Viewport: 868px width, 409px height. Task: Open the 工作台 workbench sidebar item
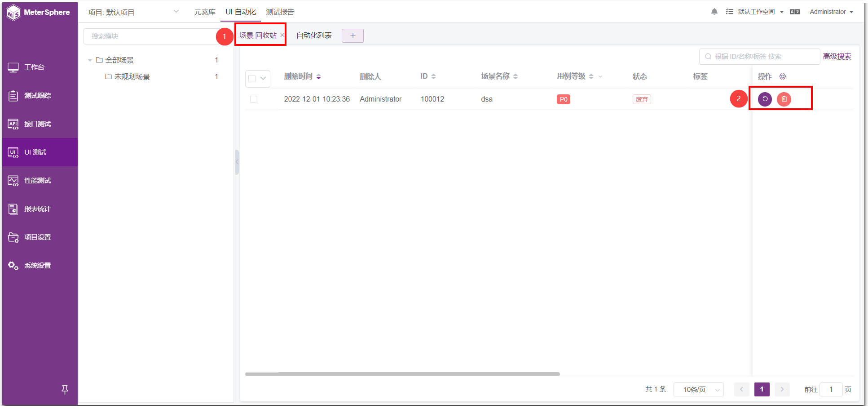40,67
